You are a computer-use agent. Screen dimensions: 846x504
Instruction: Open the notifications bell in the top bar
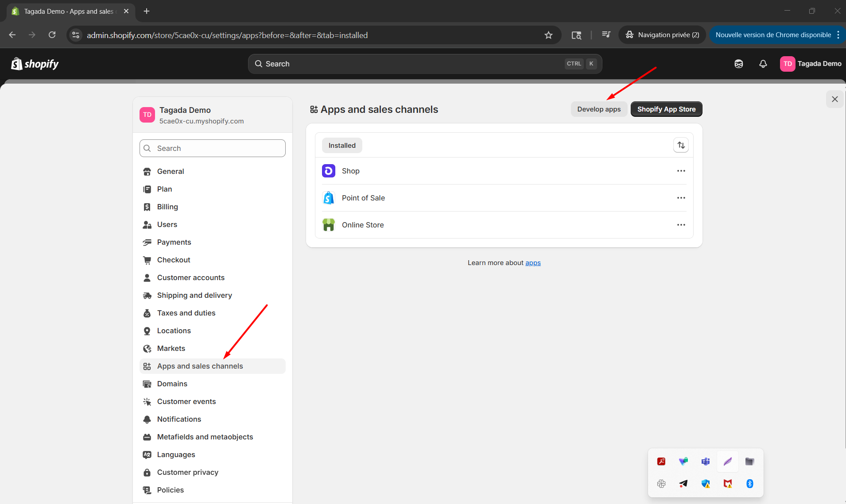(763, 64)
